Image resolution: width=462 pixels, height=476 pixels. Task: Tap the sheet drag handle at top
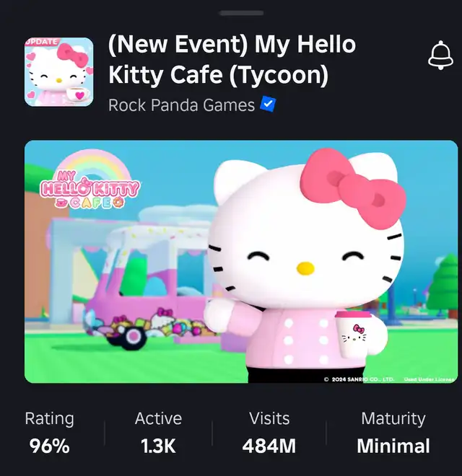point(242,13)
